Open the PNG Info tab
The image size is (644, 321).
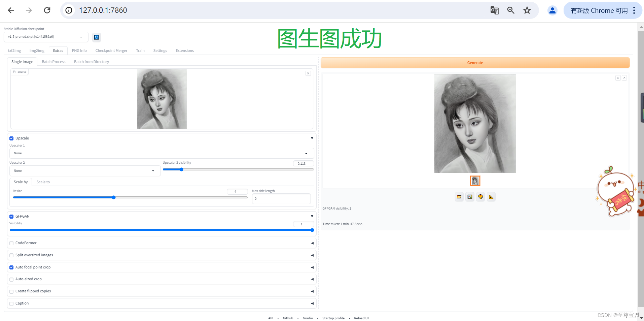pyautogui.click(x=79, y=51)
